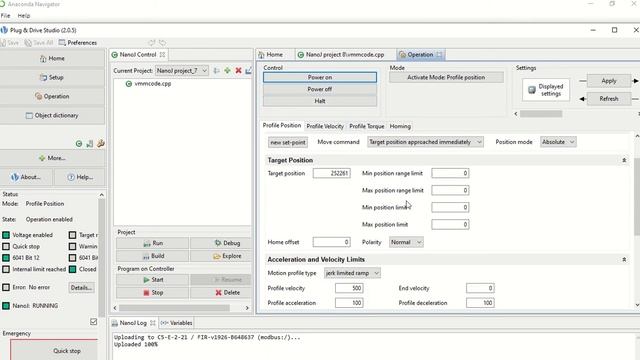Switch to NanoJ project vmmcode.cpp tab

[341, 55]
